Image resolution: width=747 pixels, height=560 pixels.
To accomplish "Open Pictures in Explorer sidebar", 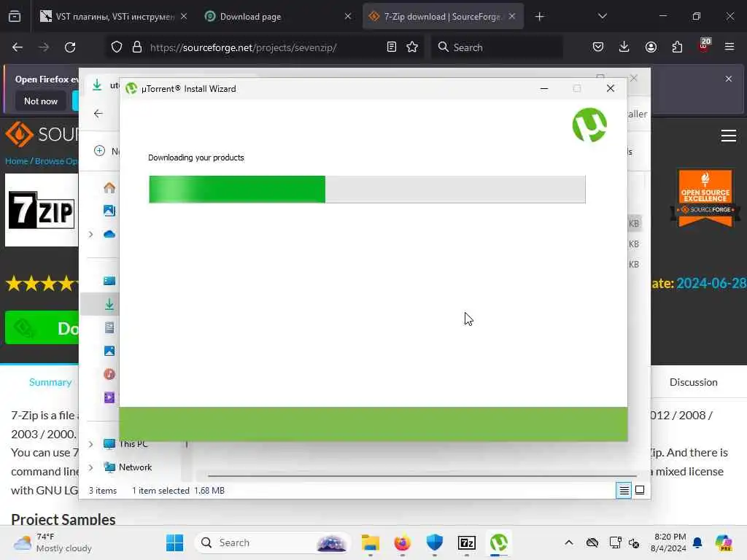I will pyautogui.click(x=109, y=351).
